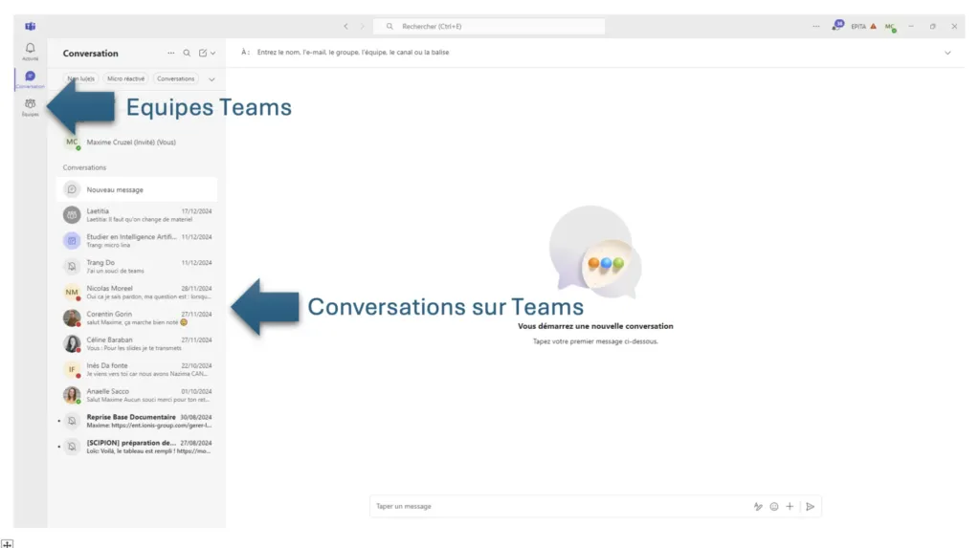Screen dimensions: 980x548
Task: Click the new chat compose icon
Action: point(203,54)
